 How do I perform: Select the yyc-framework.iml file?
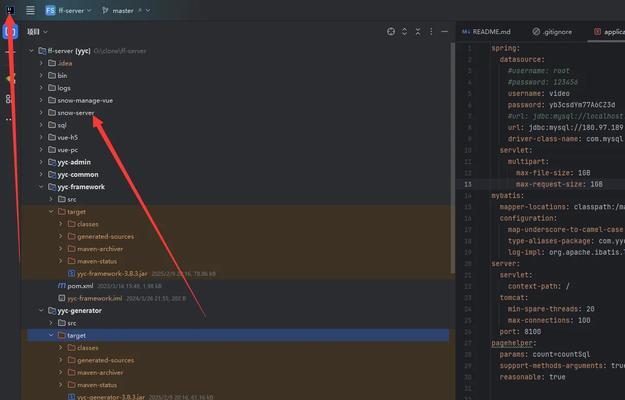point(94,298)
